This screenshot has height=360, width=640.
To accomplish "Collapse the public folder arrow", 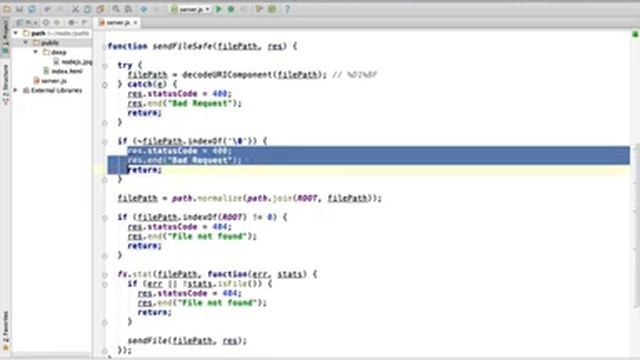I will (x=26, y=42).
